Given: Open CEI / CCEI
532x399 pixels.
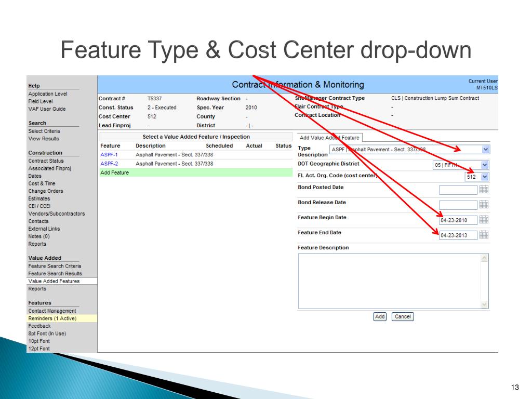Looking at the screenshot, I should 39,206.
